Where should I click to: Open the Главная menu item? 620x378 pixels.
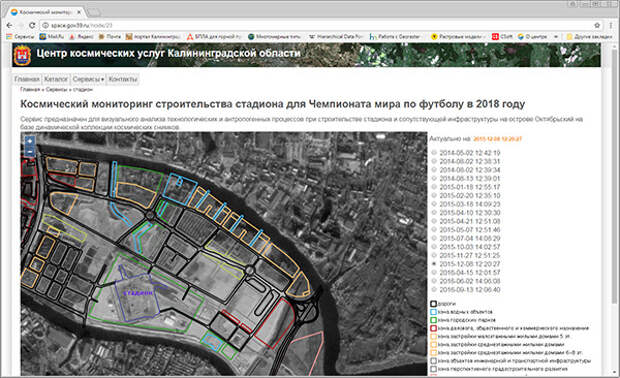coord(27,79)
